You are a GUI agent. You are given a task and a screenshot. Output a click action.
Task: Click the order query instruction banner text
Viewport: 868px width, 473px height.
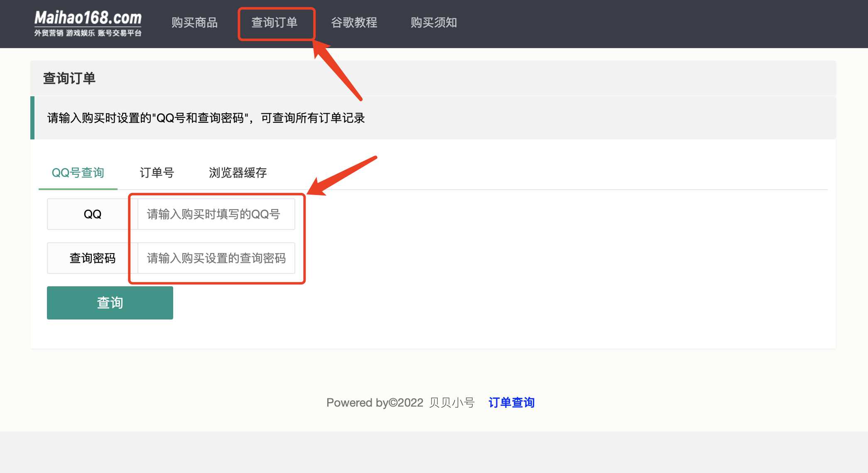point(206,118)
